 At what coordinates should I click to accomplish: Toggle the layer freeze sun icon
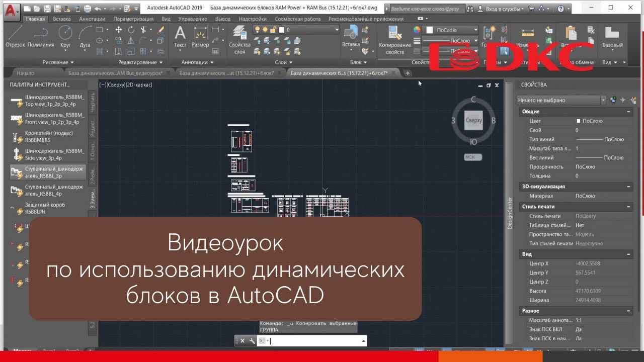(x=264, y=30)
